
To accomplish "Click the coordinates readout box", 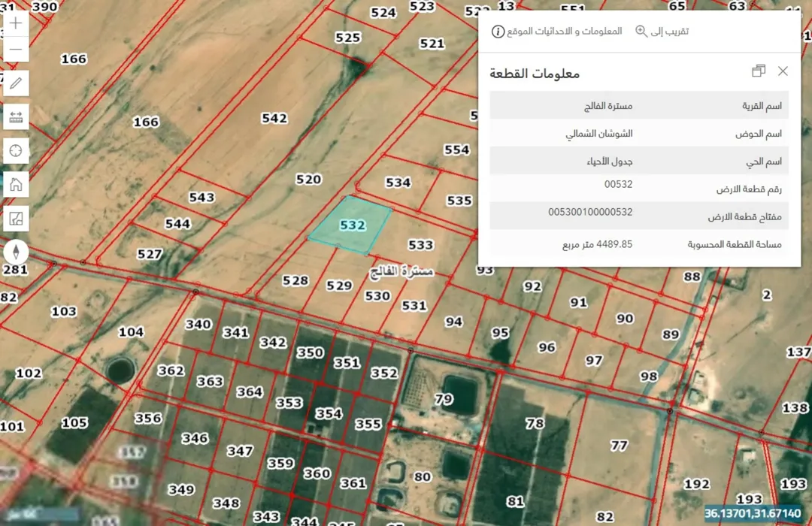I will [753, 513].
